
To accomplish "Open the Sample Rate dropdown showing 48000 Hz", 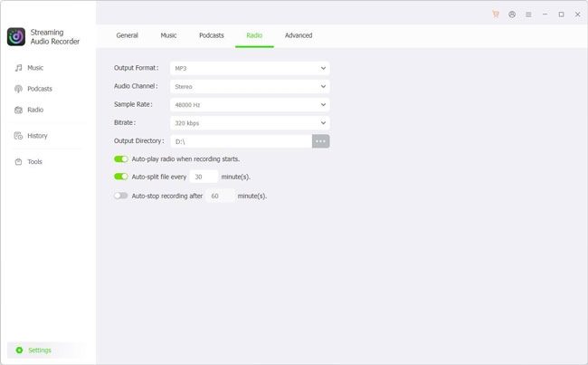I will point(250,105).
